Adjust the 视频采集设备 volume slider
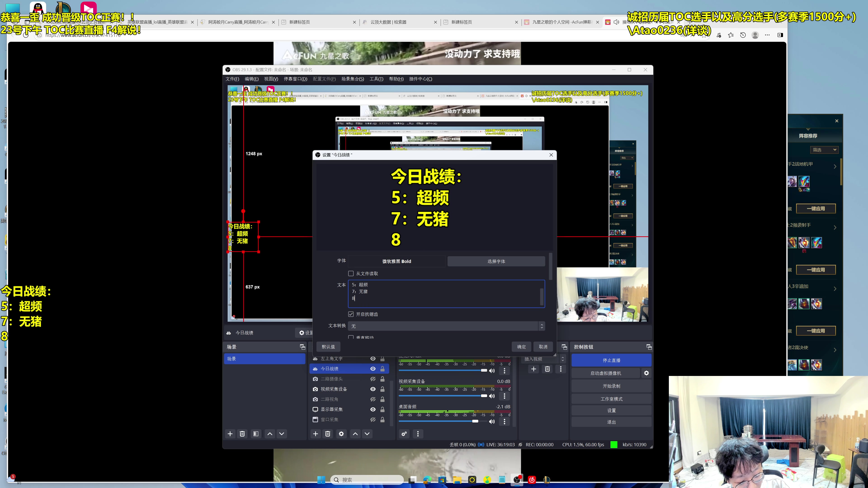This screenshot has width=868, height=488. coord(484,396)
